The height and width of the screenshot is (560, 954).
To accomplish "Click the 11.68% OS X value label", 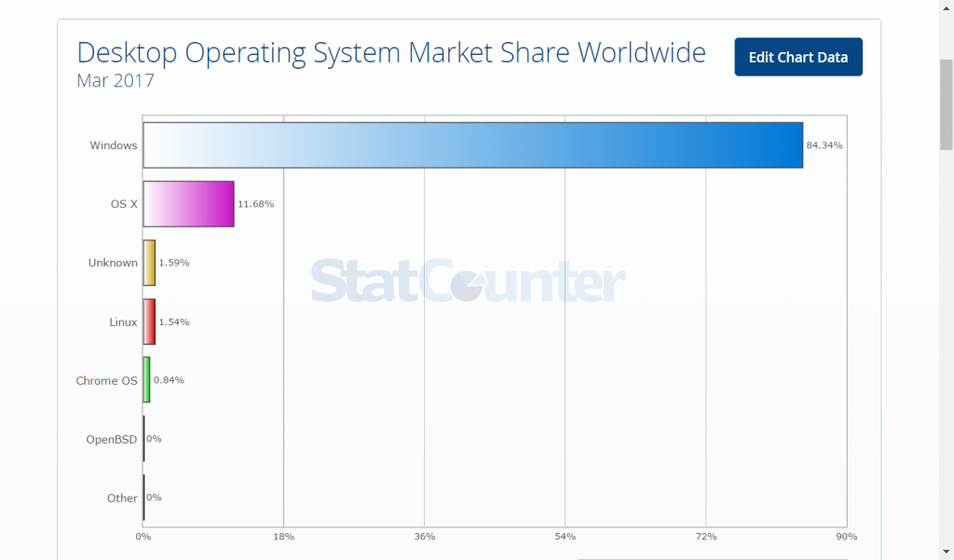I will tap(257, 203).
